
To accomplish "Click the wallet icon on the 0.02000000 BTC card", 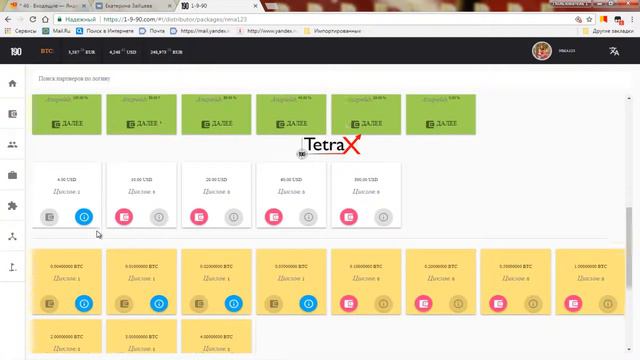I will (199, 304).
